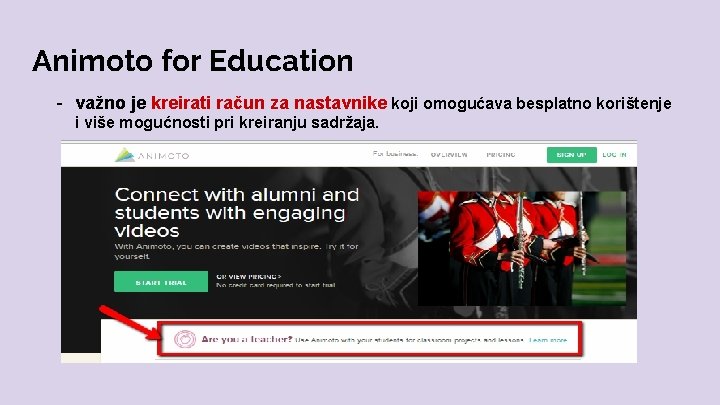The height and width of the screenshot is (405, 720).
Task: Click the red 'kreirati račun za nastavnike' text
Action: [269, 102]
